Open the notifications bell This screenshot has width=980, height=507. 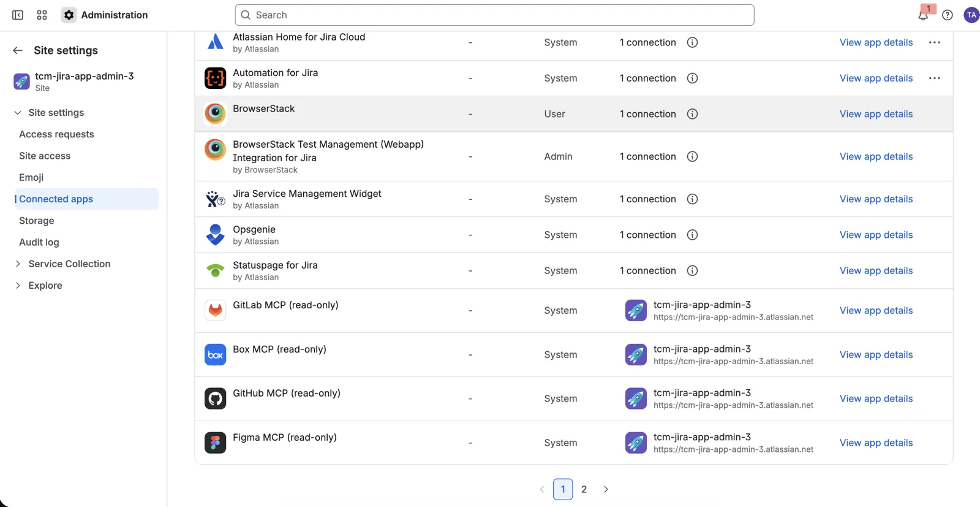(x=923, y=15)
